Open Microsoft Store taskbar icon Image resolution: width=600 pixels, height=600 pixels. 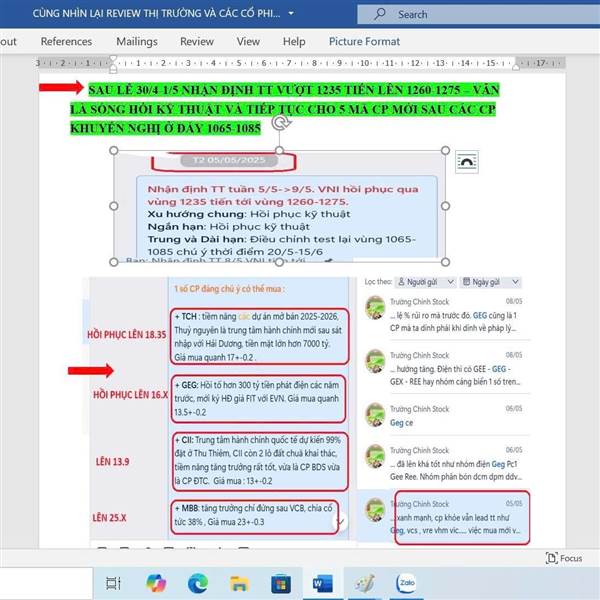pos(281,584)
